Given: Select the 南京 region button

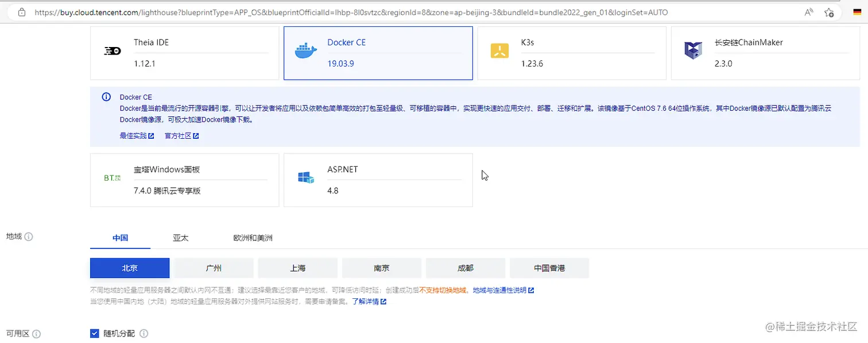Looking at the screenshot, I should (x=382, y=268).
